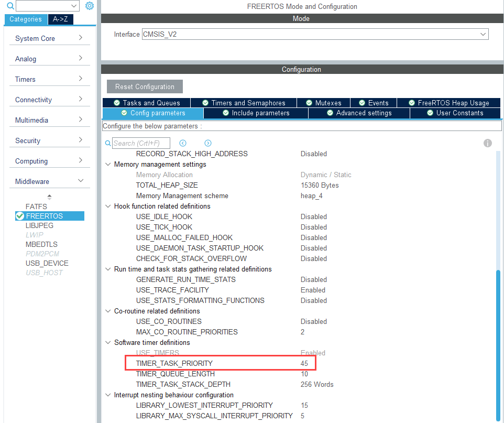Click the green check icon beside FREERTOS

coord(20,216)
